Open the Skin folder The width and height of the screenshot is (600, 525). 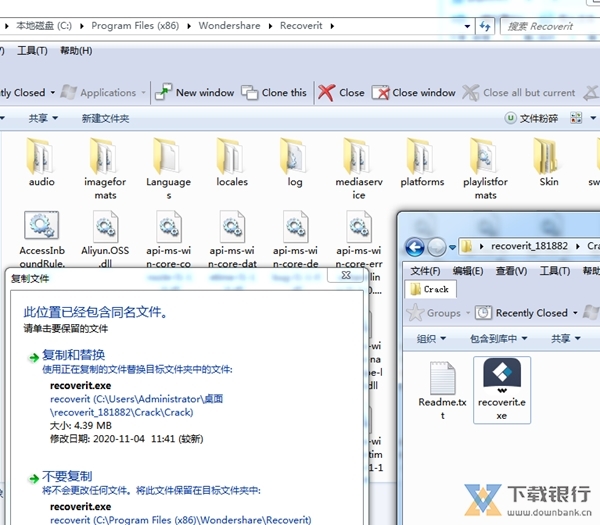pos(548,164)
